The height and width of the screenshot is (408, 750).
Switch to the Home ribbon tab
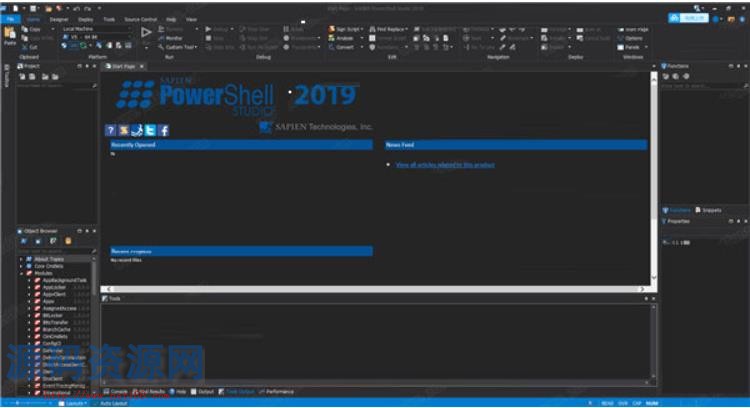(x=33, y=20)
